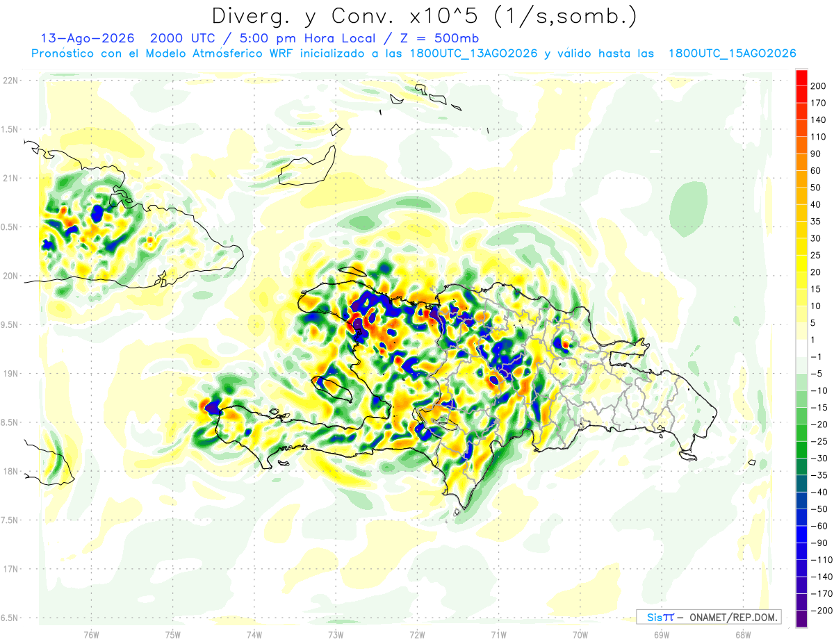Click the "68W" longitude label
The height and width of the screenshot is (644, 834).
click(x=743, y=634)
